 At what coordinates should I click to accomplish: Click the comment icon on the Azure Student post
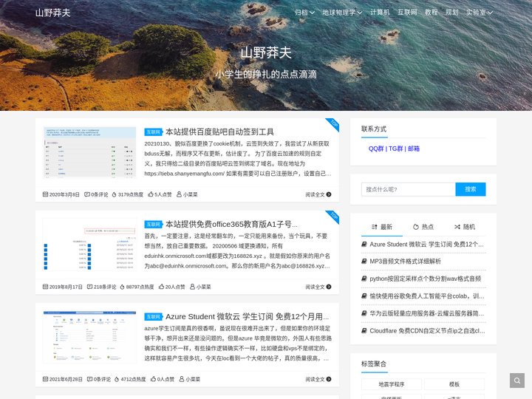pos(89,378)
